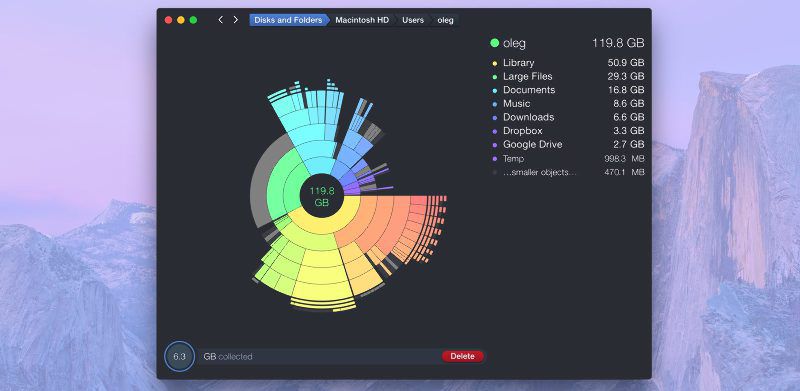Click the cyan Documents bullet
This screenshot has width=800, height=391.
(494, 90)
